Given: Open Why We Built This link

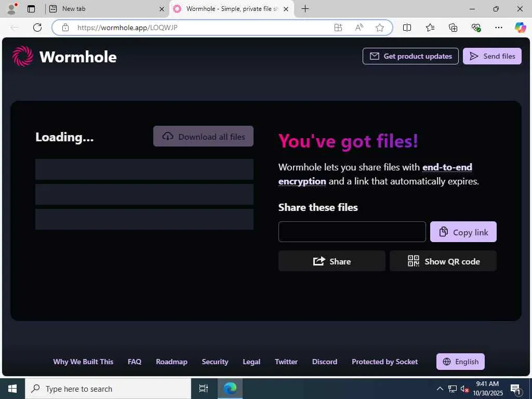Looking at the screenshot, I should 83,362.
